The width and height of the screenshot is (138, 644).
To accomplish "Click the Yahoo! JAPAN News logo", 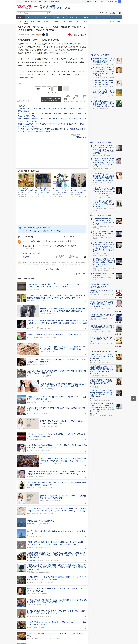I will point(27,7).
